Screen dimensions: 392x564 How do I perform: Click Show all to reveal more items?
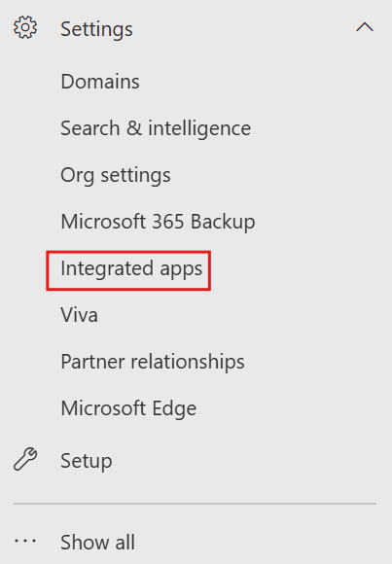click(97, 542)
